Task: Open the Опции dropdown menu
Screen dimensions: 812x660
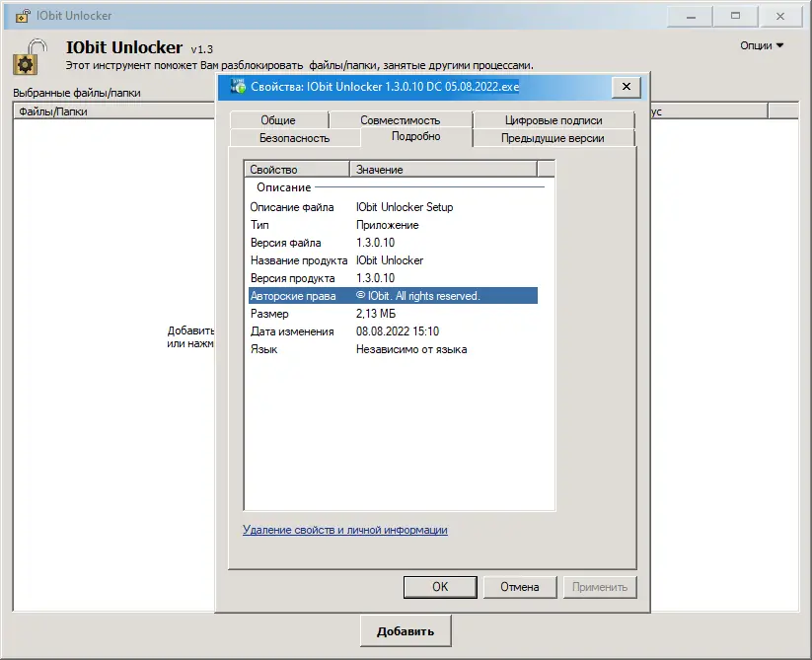Action: [x=762, y=45]
